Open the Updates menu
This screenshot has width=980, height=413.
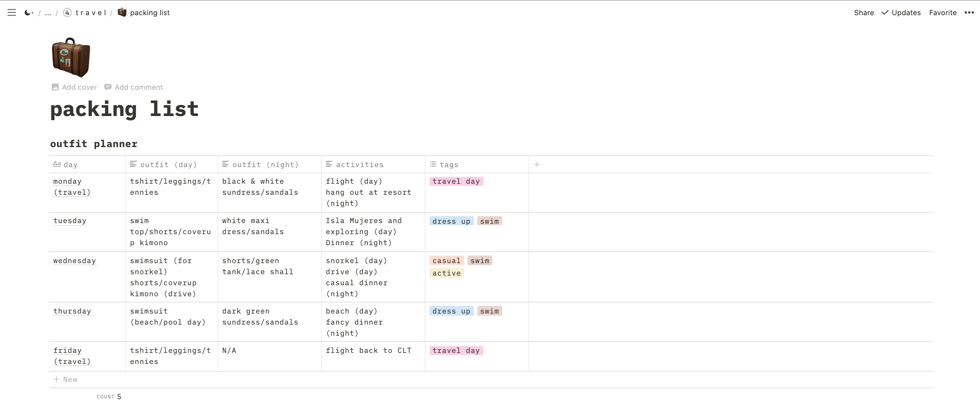(901, 12)
